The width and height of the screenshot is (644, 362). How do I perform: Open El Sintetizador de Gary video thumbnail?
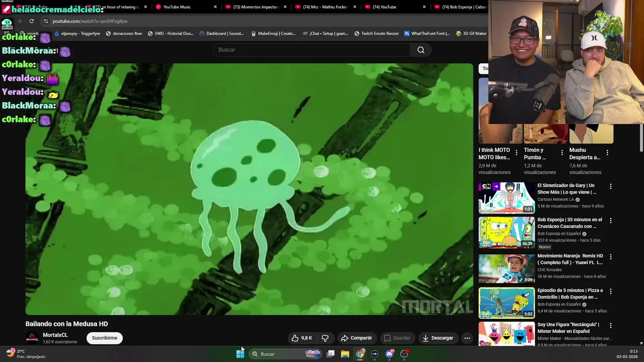coord(507,198)
